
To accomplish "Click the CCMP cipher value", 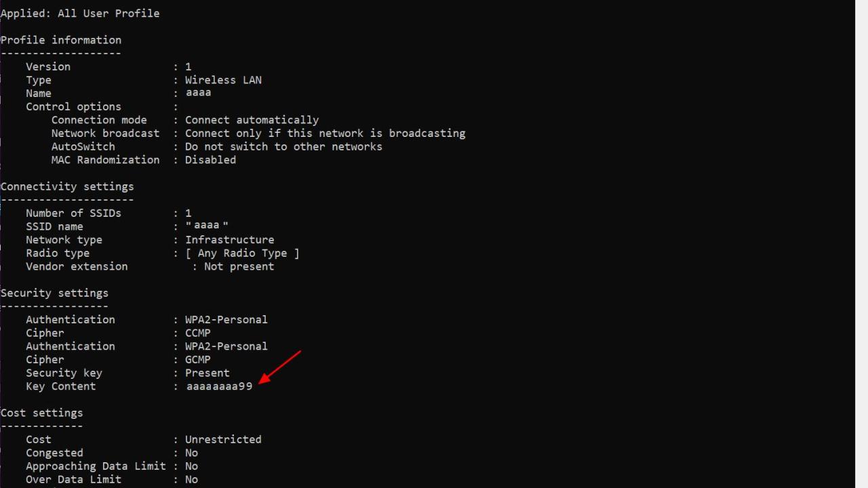I will pos(198,333).
